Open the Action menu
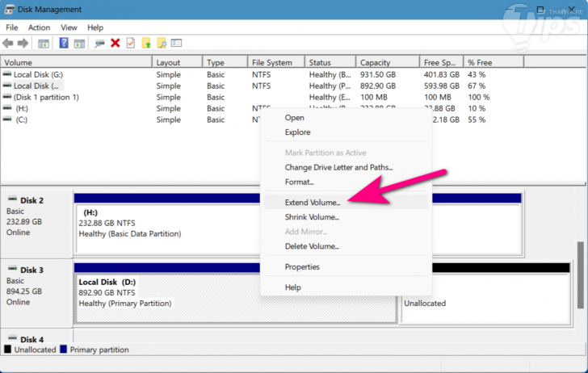The height and width of the screenshot is (373, 588). pos(39,27)
